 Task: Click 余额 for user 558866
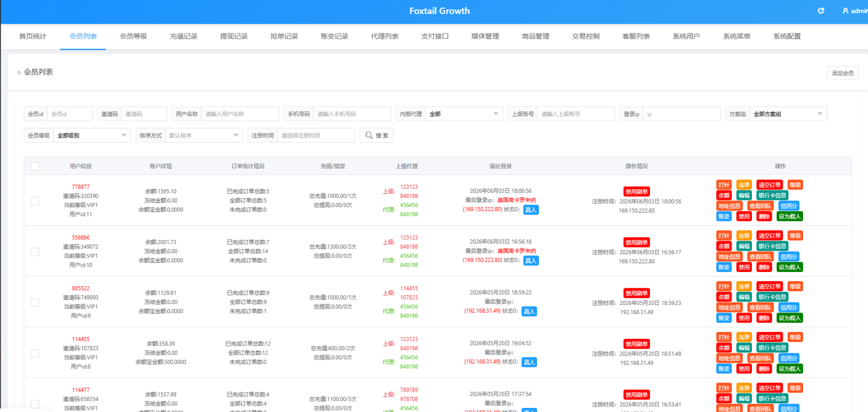coord(724,246)
